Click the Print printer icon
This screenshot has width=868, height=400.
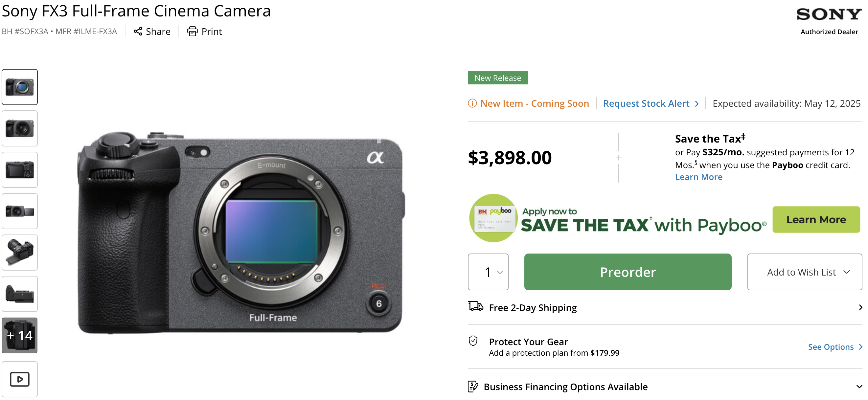pyautogui.click(x=193, y=31)
